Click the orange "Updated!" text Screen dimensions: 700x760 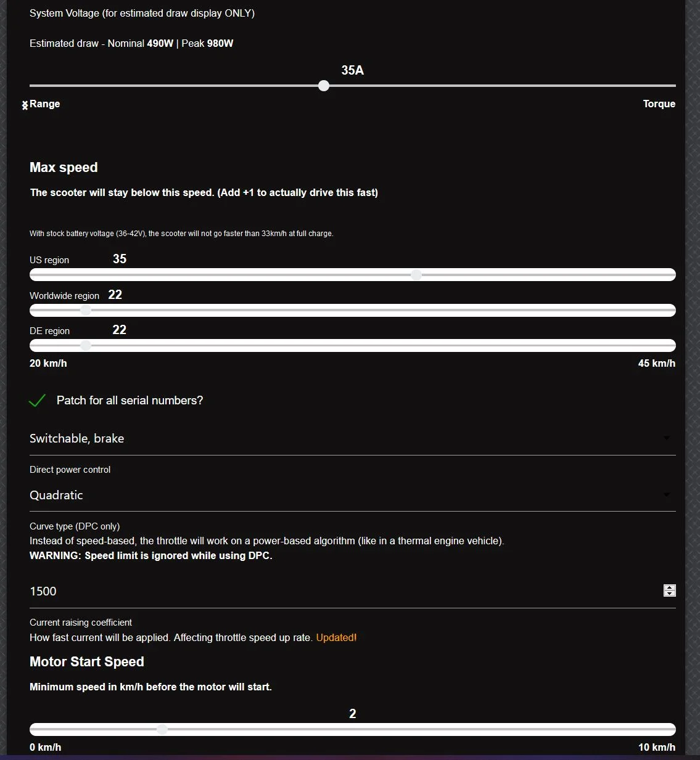pyautogui.click(x=336, y=638)
